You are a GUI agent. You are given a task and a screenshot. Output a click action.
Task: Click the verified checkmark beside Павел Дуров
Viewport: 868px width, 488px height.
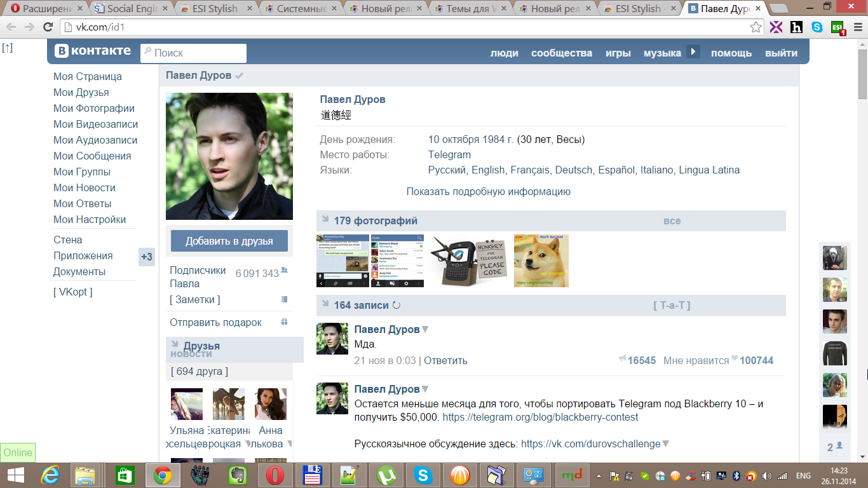tap(239, 76)
